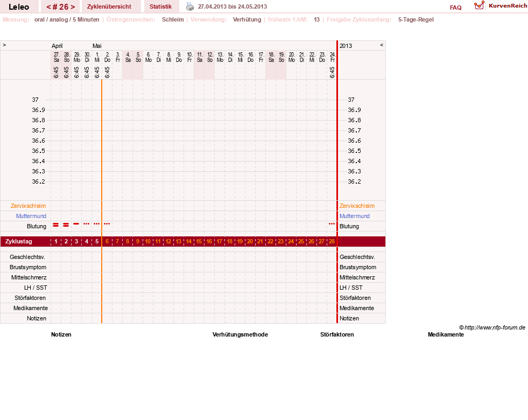Click the Zyklustag row label
This screenshot has width=528, height=420.
click(18, 241)
